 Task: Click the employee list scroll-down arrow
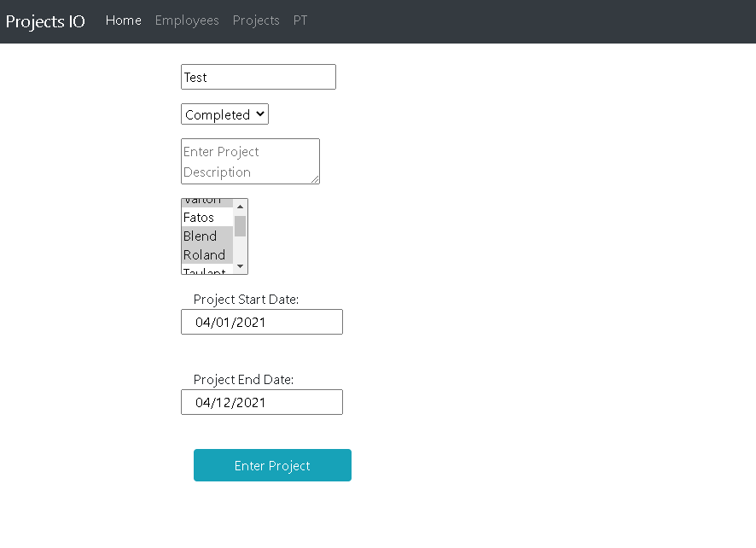click(241, 266)
